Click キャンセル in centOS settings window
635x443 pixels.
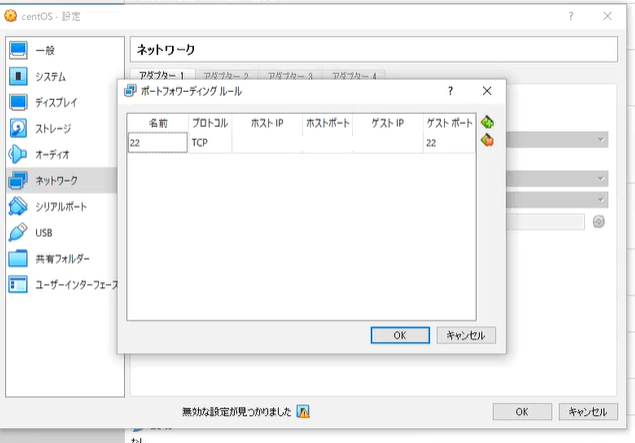click(x=588, y=412)
